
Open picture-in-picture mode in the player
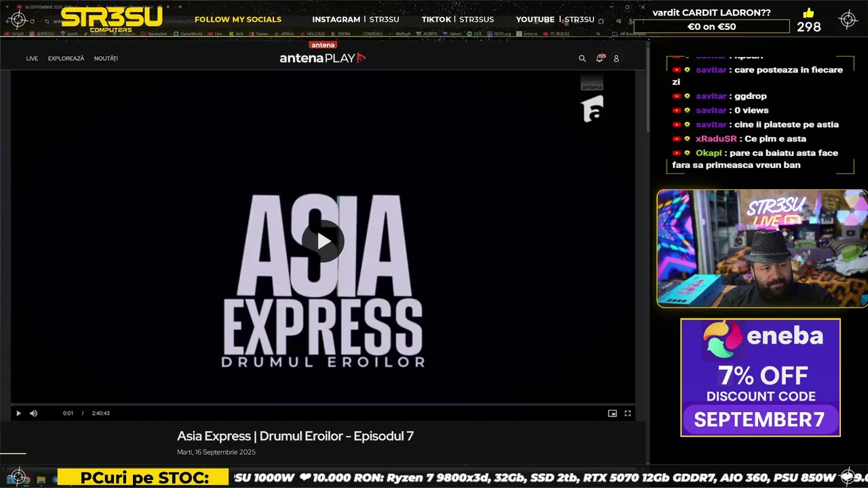point(612,413)
